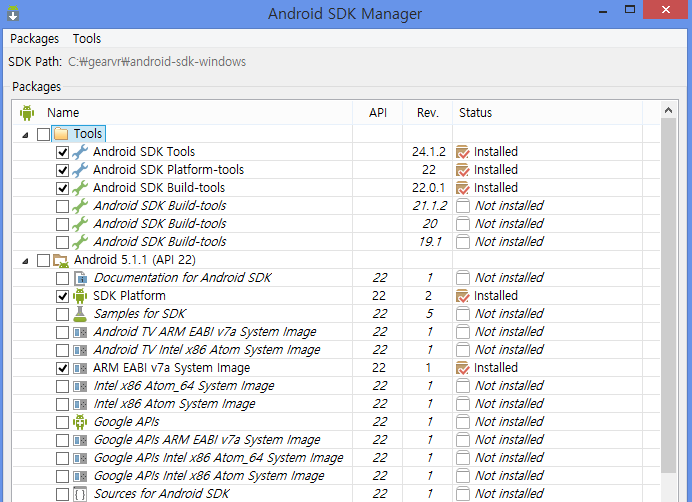Sort by the Name column header
Viewport: 692px width, 502px height.
click(183, 113)
